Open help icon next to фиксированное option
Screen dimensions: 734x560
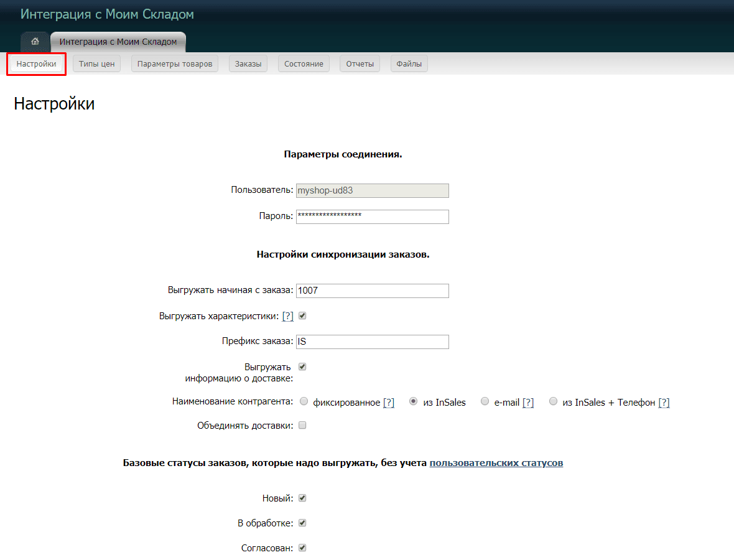tap(389, 402)
